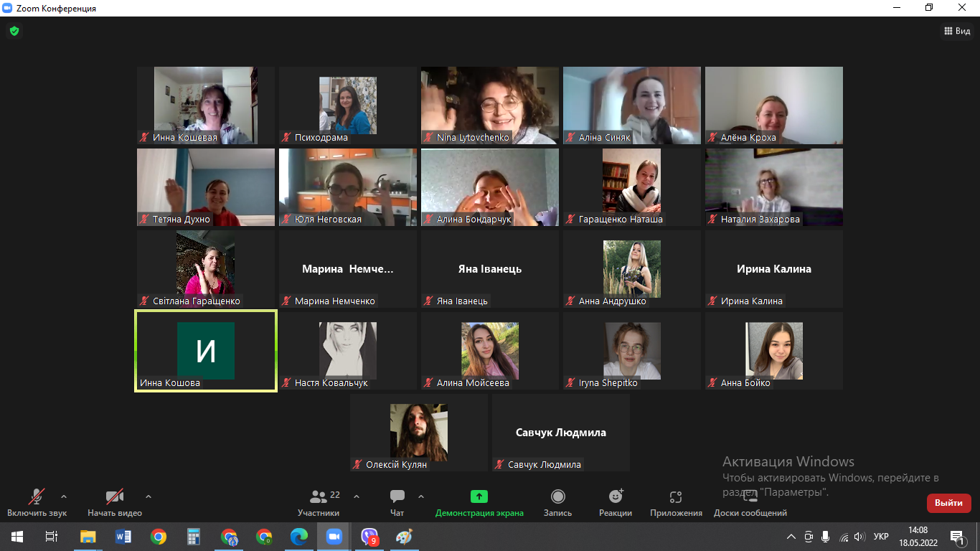Select Инна Кошова's highlighted video tile
The width and height of the screenshot is (980, 551).
206,351
